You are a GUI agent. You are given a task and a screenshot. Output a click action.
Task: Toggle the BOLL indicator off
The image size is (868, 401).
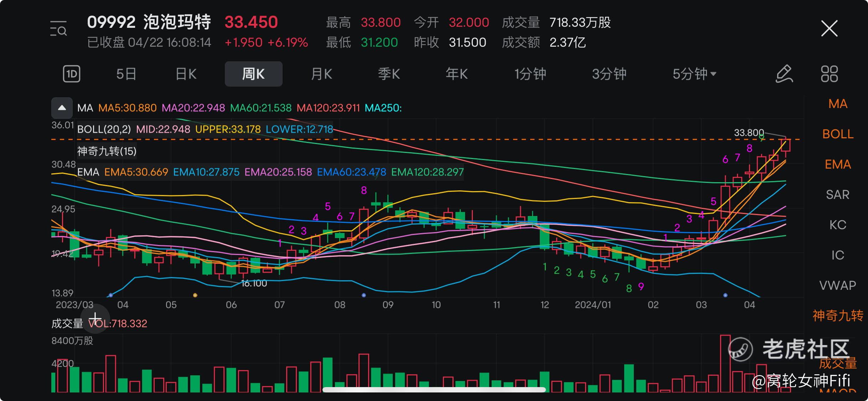click(x=838, y=134)
